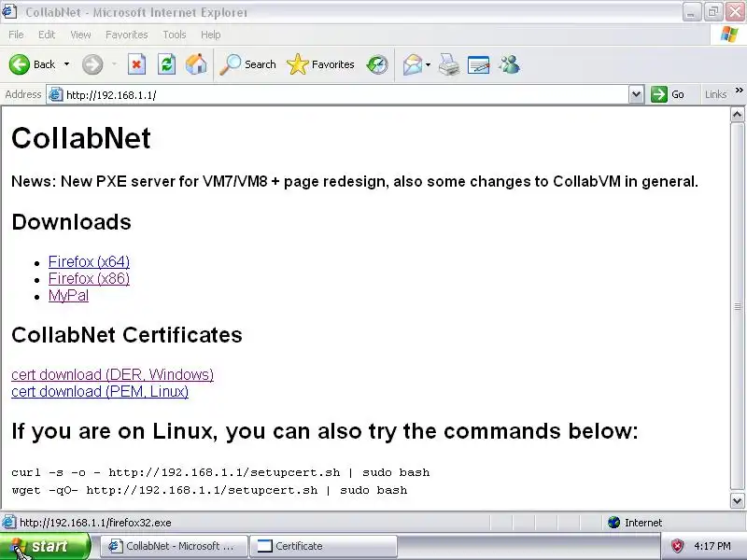Launch Messenger from the toolbar icon
This screenshot has width=747, height=560.
click(509, 64)
